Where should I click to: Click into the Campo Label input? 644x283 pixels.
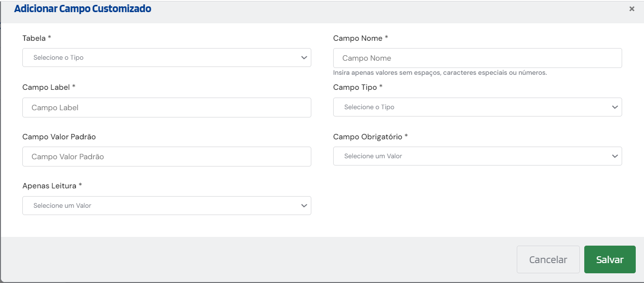[x=167, y=108]
